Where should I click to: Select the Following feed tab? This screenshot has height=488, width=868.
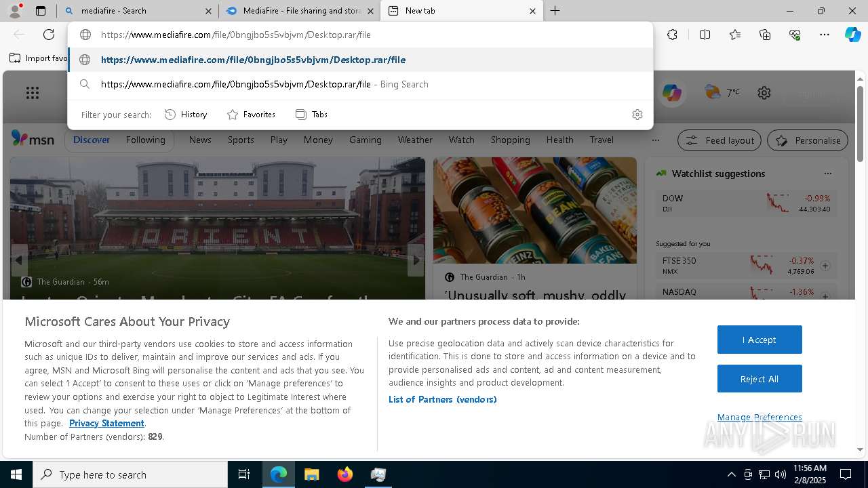[x=145, y=140]
